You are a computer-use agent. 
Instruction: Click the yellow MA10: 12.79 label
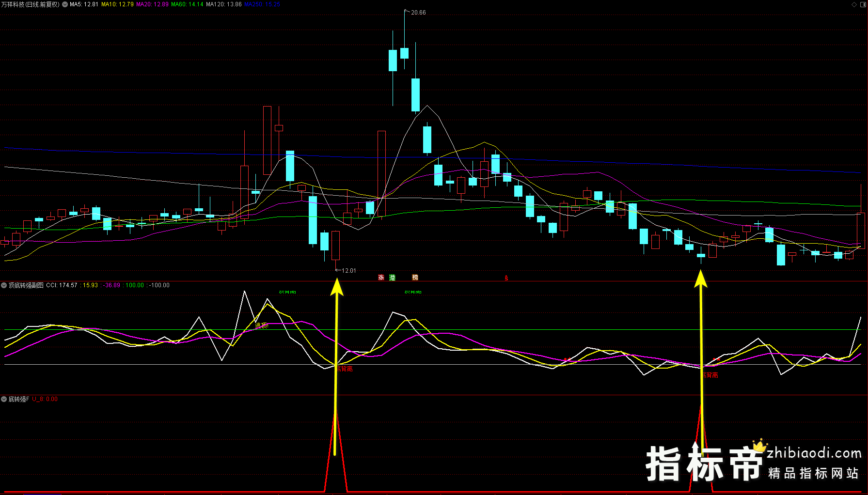pos(117,4)
